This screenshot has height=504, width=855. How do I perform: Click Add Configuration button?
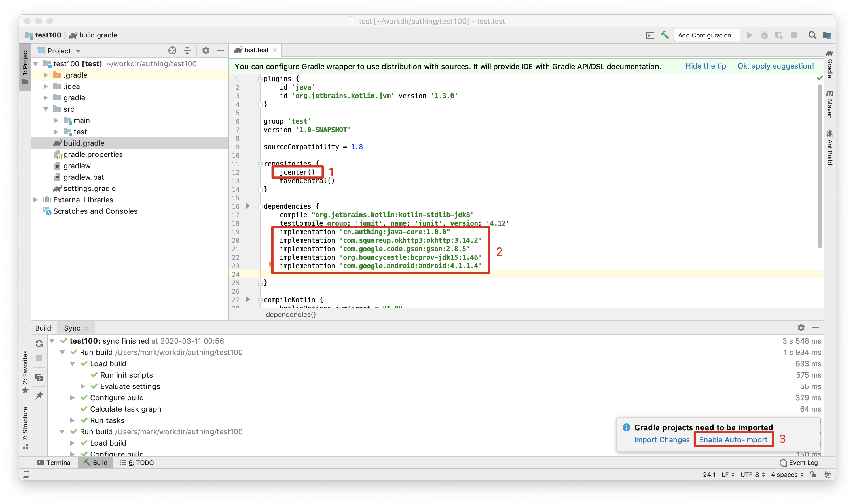tap(707, 35)
